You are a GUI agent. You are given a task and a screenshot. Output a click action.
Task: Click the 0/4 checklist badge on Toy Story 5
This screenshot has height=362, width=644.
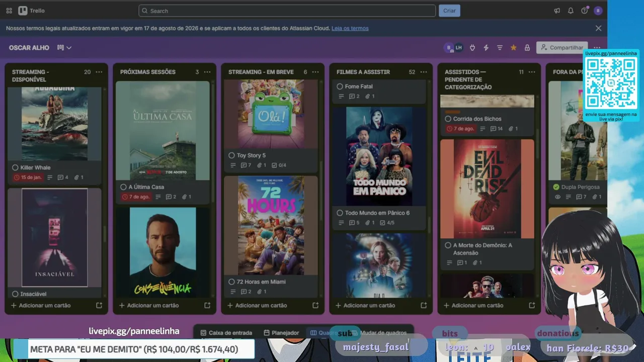tap(279, 165)
